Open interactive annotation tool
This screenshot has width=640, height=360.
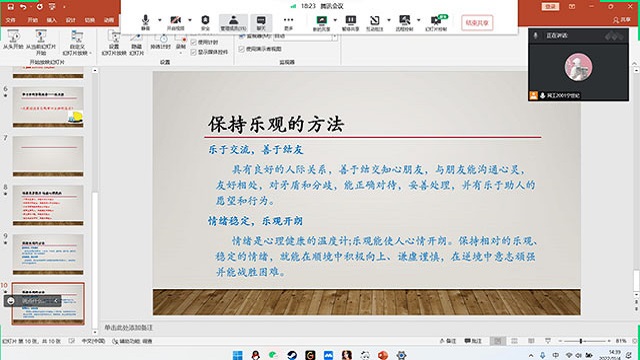tap(374, 22)
